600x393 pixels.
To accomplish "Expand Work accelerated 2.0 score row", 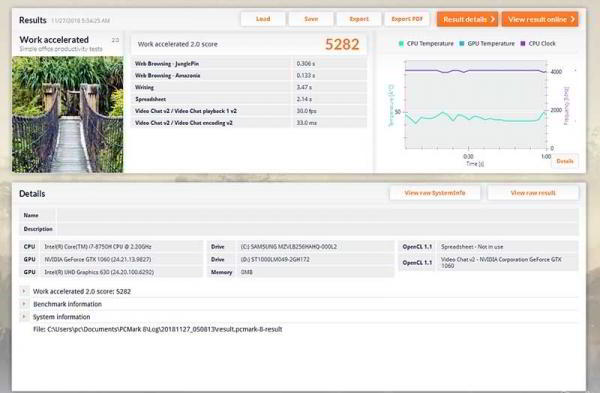I will click(x=24, y=291).
